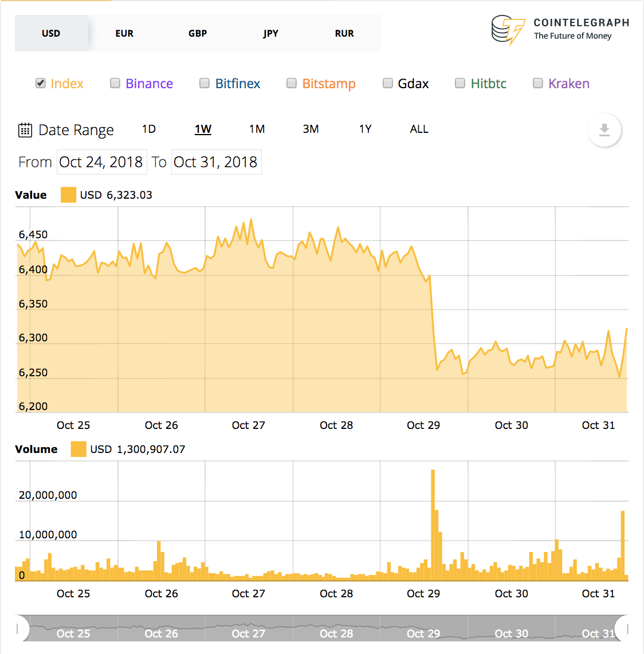Enable the Bitstamp exchange checkbox
644x654 pixels.
coord(291,83)
